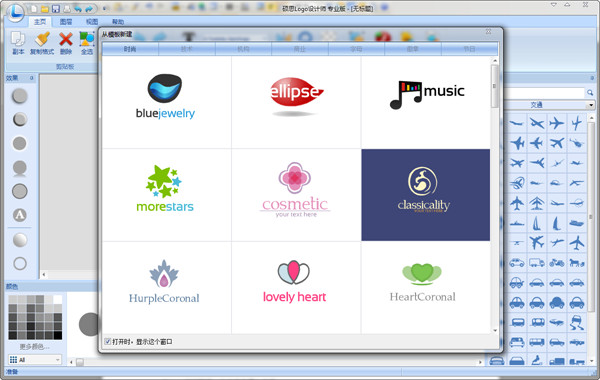Select the music logo template
The width and height of the screenshot is (600, 380).
point(426,103)
